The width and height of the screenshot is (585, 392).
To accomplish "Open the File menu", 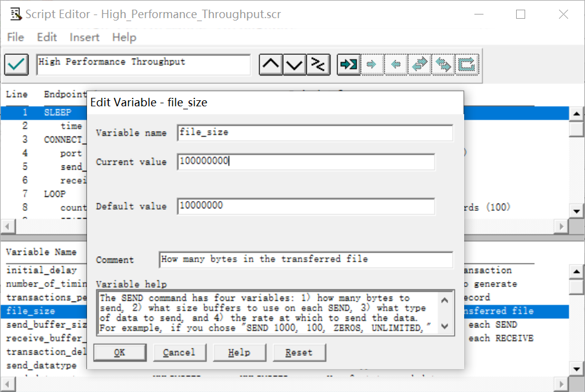I will click(x=15, y=37).
